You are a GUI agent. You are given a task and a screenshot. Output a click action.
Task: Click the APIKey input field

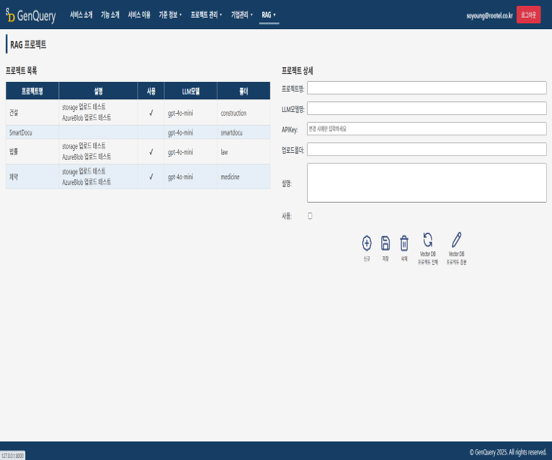(x=427, y=129)
